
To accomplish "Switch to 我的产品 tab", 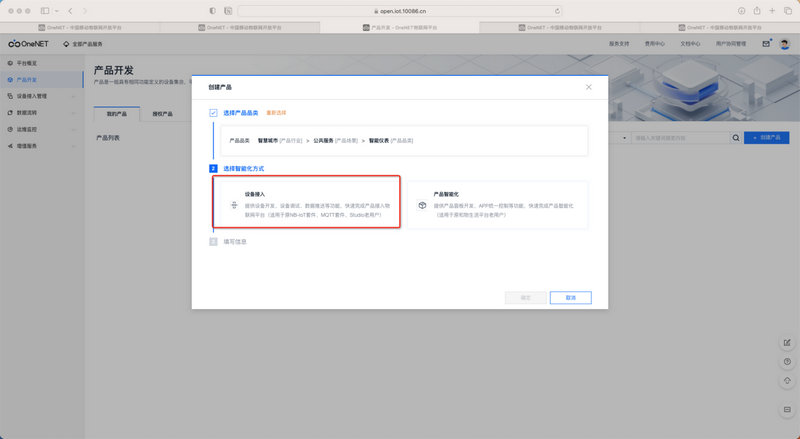I will click(117, 114).
